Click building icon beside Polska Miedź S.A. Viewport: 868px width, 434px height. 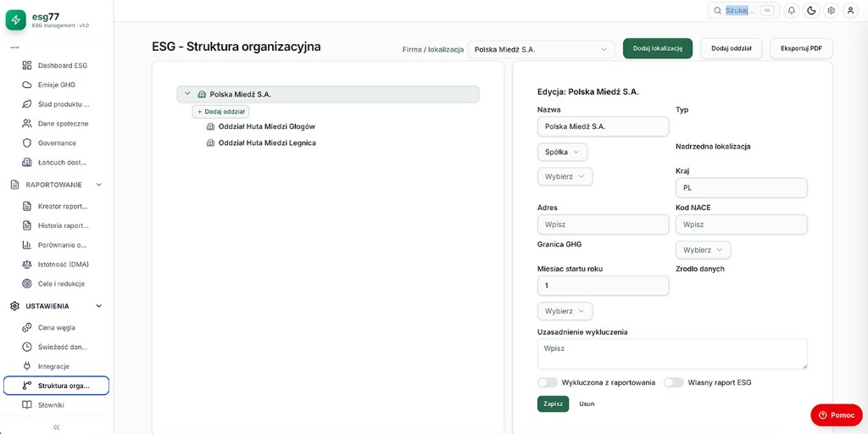click(202, 94)
